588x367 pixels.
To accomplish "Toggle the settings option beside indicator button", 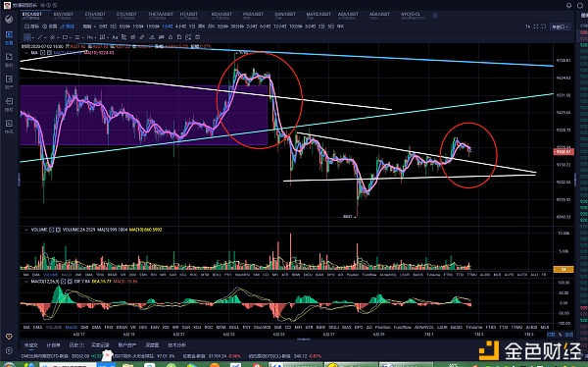I will click(50, 26).
